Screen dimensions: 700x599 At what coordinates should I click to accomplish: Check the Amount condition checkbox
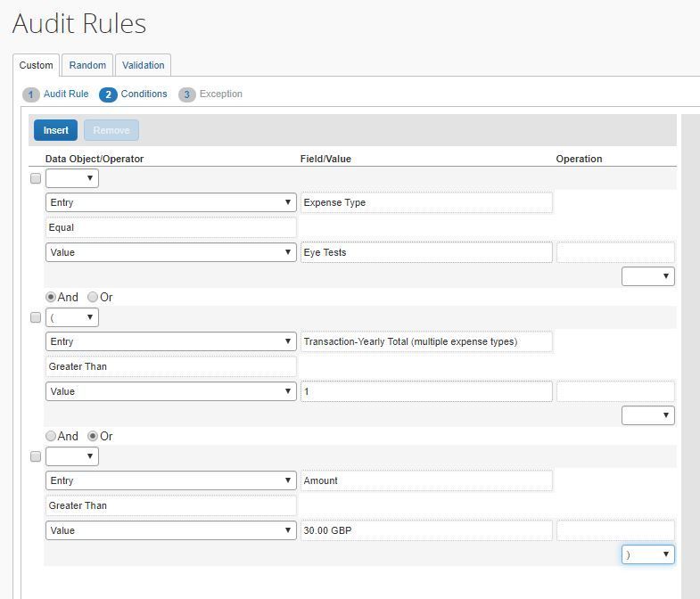(36, 456)
